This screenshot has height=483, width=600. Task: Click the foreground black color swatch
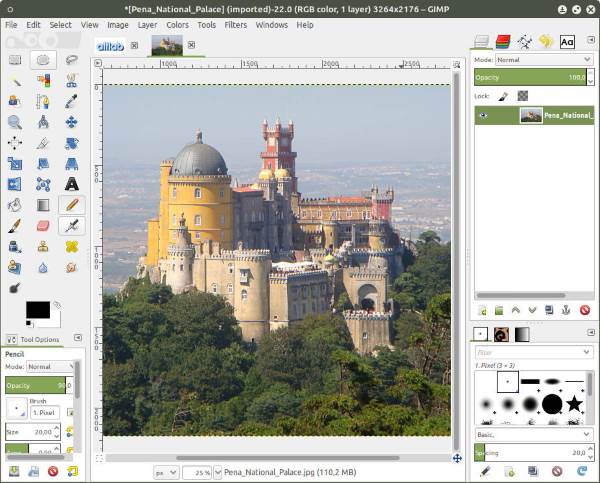click(x=37, y=310)
